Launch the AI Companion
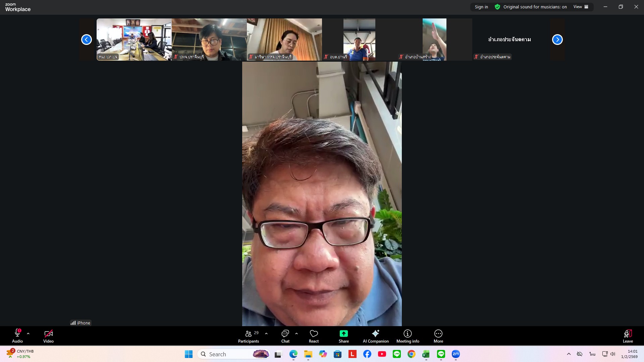The image size is (644, 362). tap(375, 336)
